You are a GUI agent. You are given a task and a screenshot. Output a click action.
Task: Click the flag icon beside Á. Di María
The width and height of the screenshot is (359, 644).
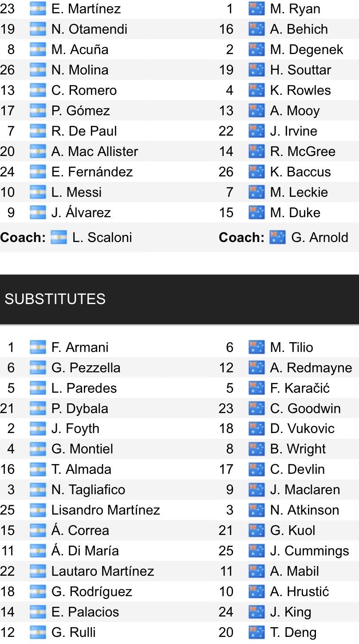click(x=38, y=551)
